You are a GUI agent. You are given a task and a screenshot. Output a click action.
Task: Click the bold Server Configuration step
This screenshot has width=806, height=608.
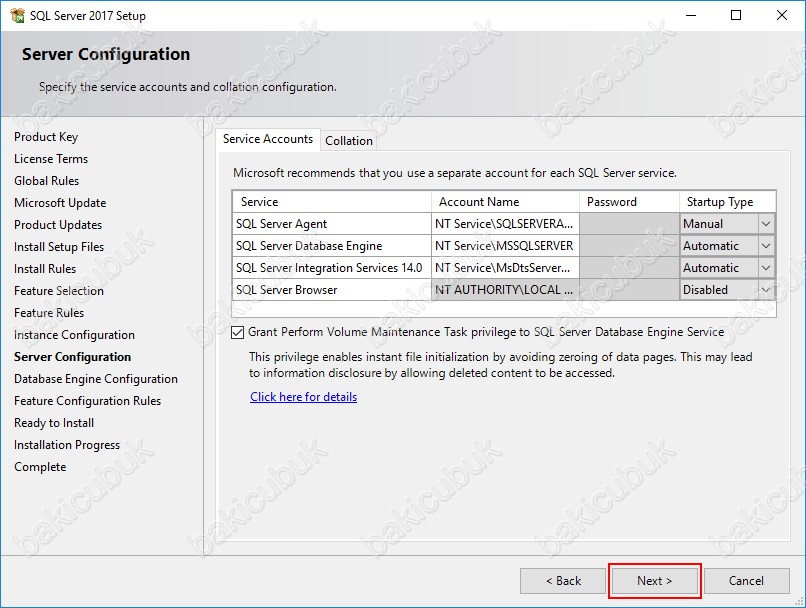(x=72, y=357)
